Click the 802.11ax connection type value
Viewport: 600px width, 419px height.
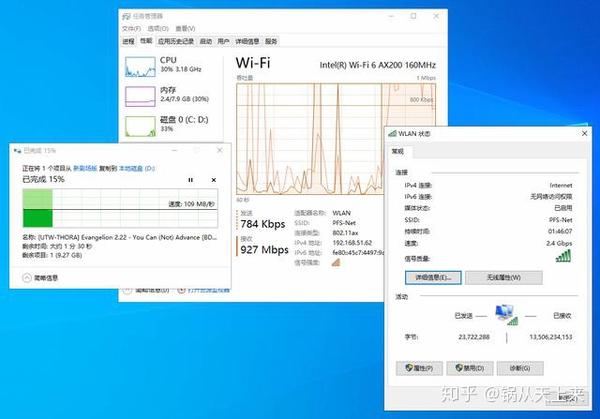[346, 233]
